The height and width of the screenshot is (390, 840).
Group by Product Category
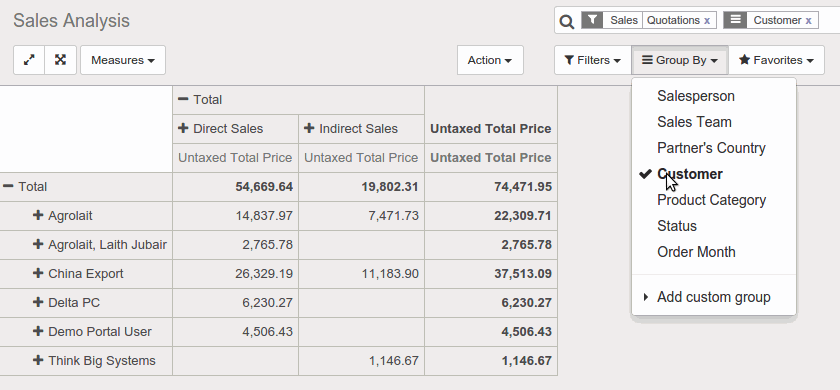coord(714,200)
